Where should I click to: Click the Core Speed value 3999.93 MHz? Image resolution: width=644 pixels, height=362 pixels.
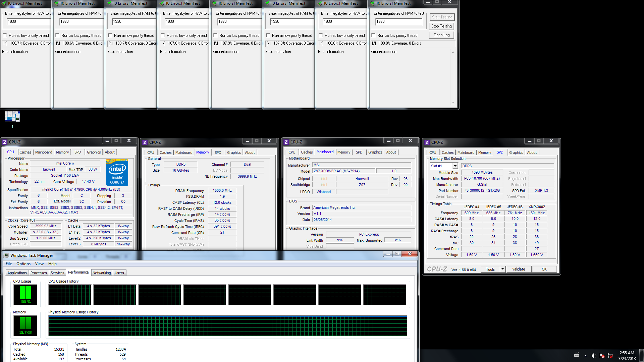click(46, 226)
